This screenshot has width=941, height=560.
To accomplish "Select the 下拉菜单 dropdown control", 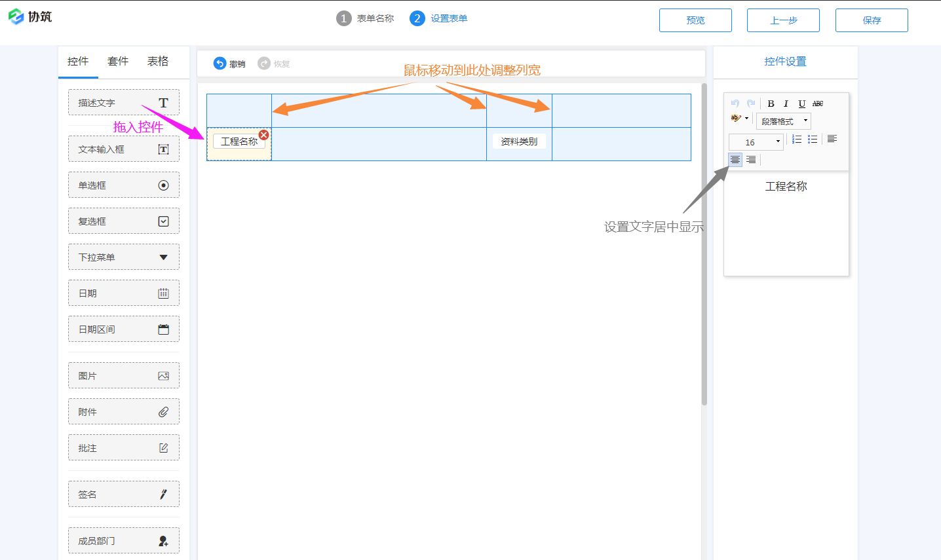I will (x=124, y=257).
